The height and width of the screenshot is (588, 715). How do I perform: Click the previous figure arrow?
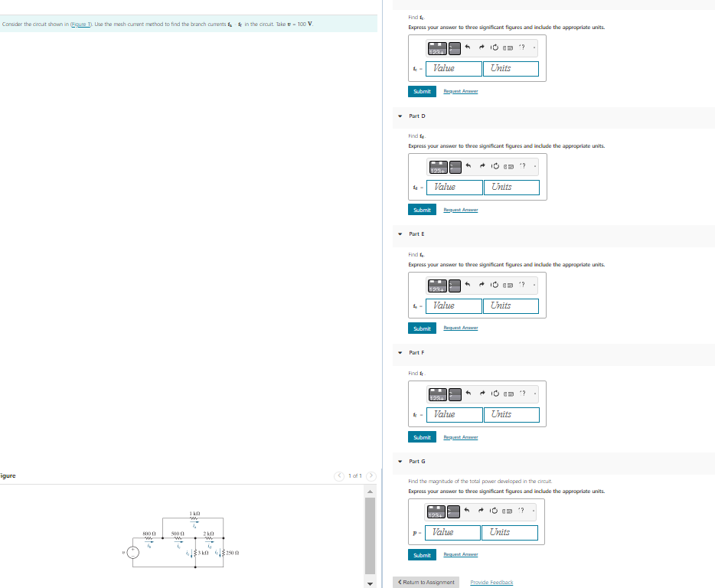[339, 475]
